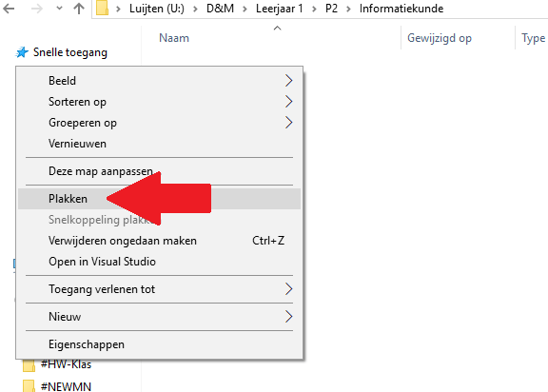The height and width of the screenshot is (392, 548).
Task: Navigate to the P2 breadcrumb folder
Action: (331, 9)
